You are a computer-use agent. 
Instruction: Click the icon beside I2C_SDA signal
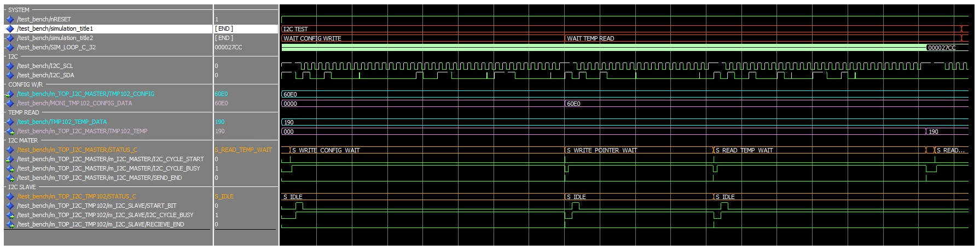tap(10, 75)
